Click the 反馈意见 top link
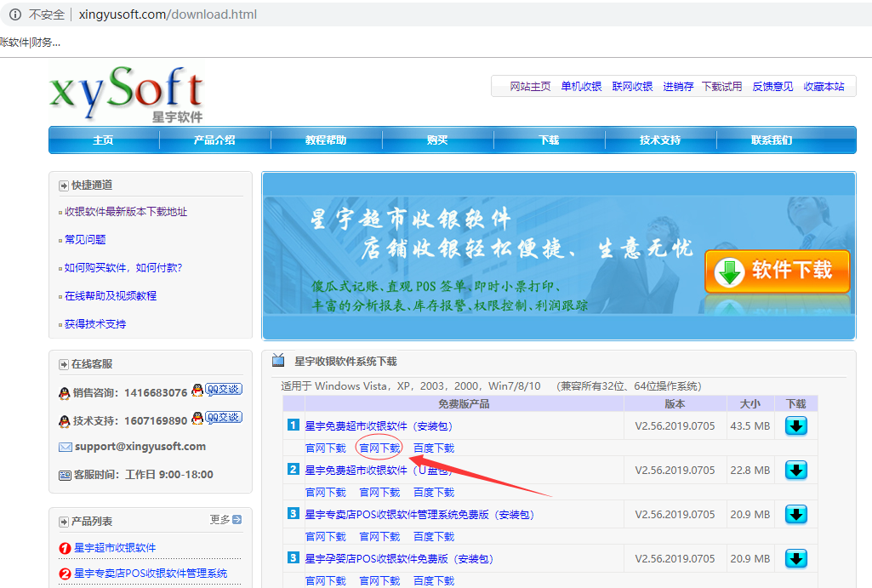This screenshot has width=872, height=588. pos(773,86)
